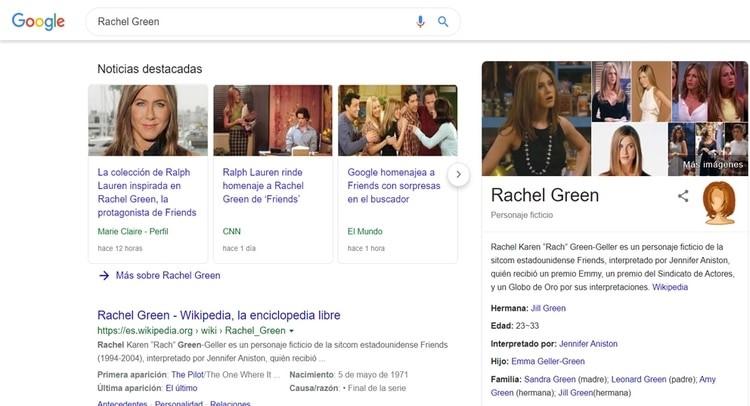The width and height of the screenshot is (750, 406).
Task: Click the hace 1 día timestamp
Action: tap(239, 249)
